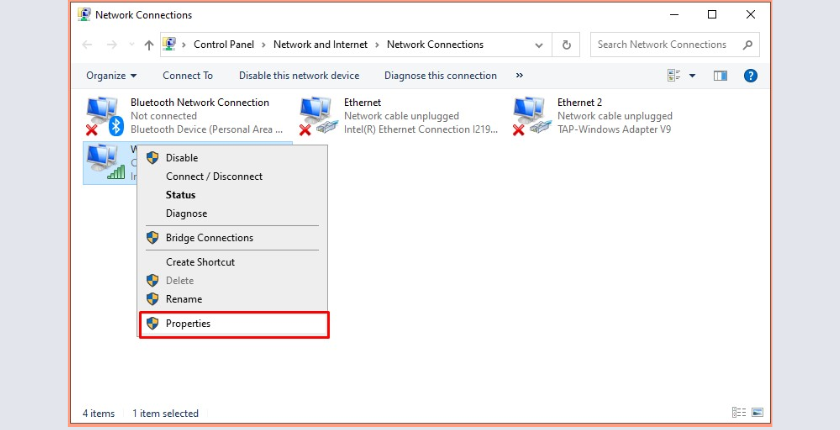Viewport: 840px width, 430px height.
Task: Click Intel(R) Ethernet Connection I219 text
Action: (421, 129)
